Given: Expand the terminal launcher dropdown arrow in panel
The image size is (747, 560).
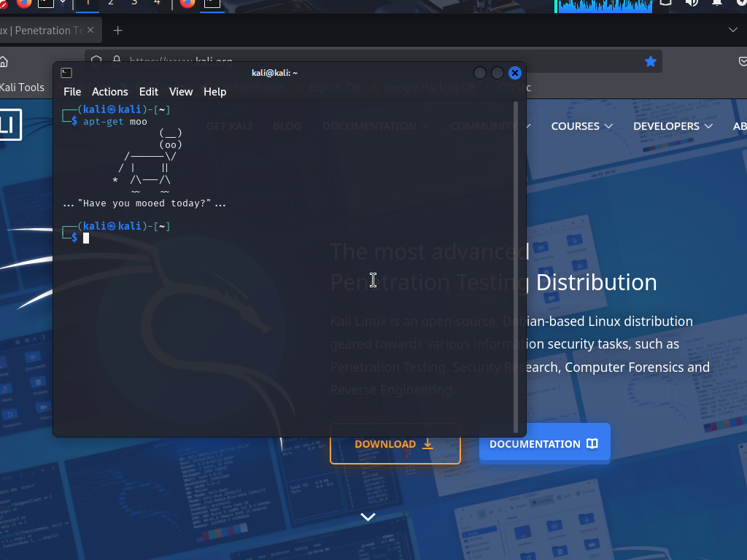Looking at the screenshot, I should pyautogui.click(x=63, y=2).
